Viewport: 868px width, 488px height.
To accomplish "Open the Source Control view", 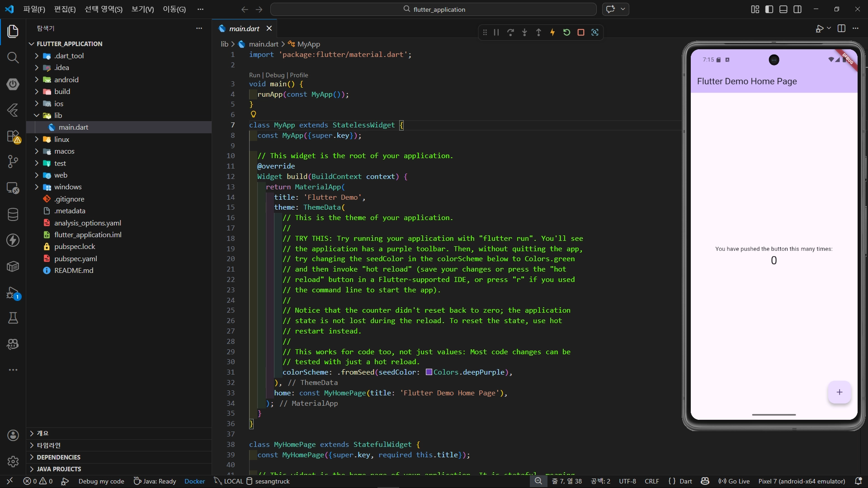I will click(13, 161).
